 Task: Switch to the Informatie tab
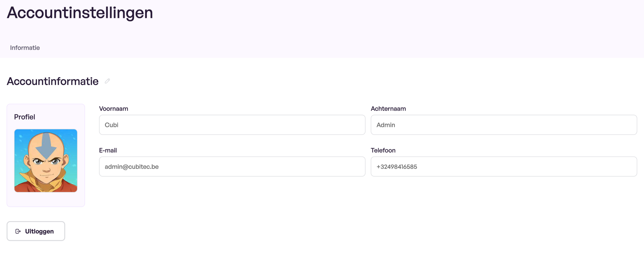coord(25,47)
